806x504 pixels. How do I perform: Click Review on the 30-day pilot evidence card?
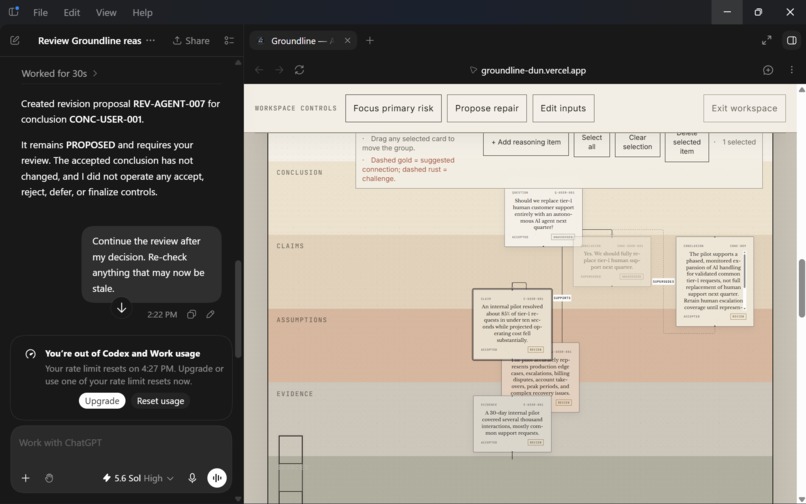coord(536,442)
